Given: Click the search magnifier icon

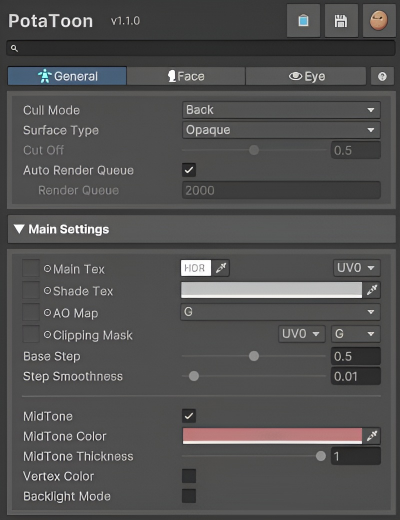Looking at the screenshot, I should point(14,48).
